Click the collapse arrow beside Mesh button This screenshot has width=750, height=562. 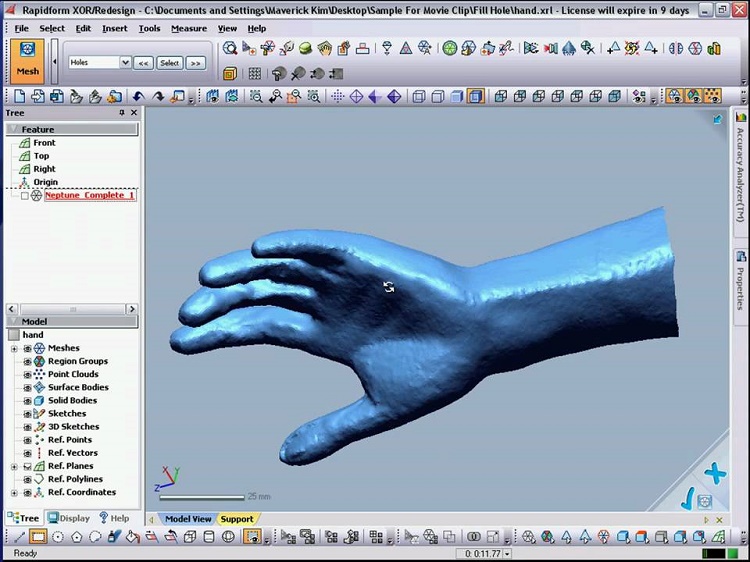coord(55,62)
